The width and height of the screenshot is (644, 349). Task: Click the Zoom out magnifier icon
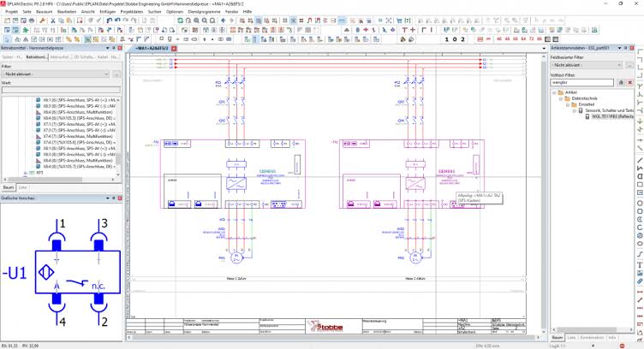(205, 21)
